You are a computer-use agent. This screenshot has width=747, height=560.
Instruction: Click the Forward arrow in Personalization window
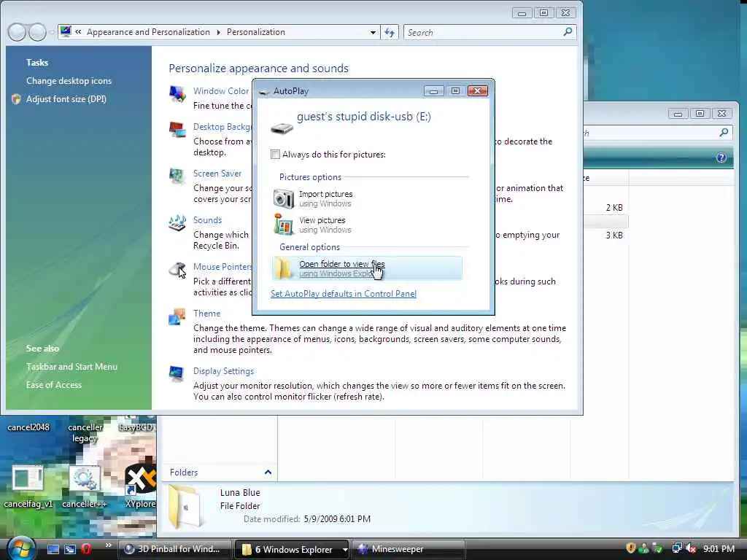38,32
